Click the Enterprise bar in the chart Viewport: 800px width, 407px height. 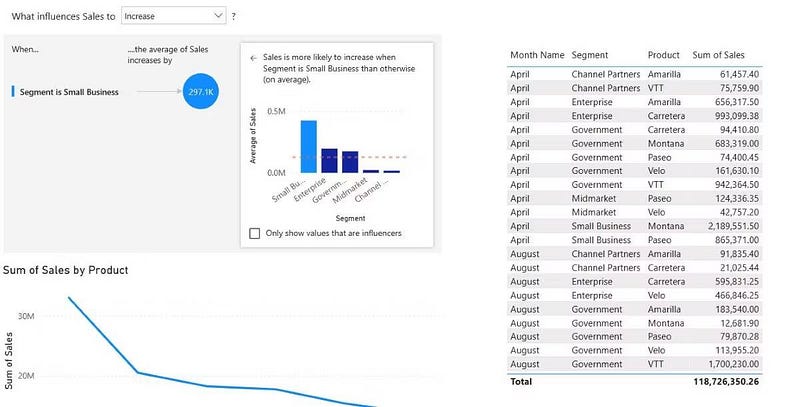point(329,161)
